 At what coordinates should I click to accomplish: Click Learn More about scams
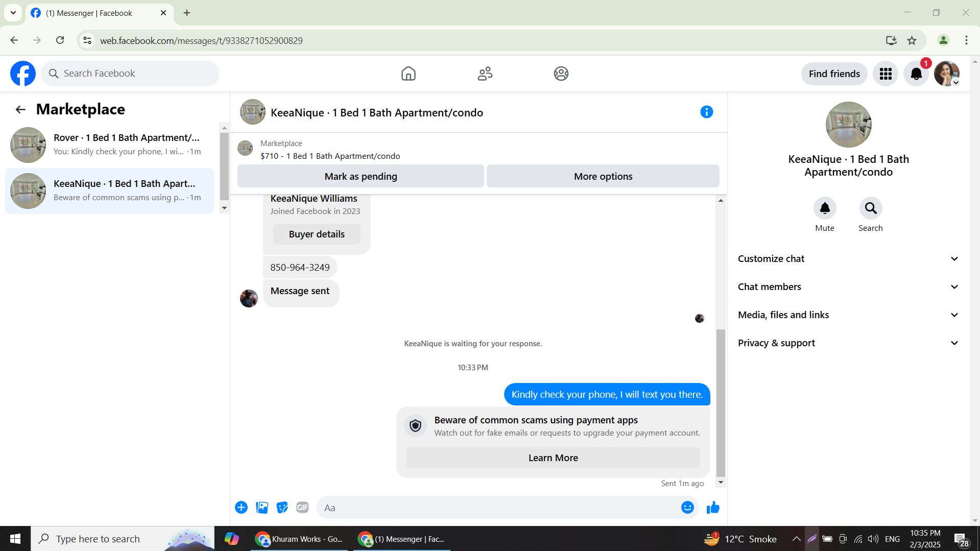553,458
